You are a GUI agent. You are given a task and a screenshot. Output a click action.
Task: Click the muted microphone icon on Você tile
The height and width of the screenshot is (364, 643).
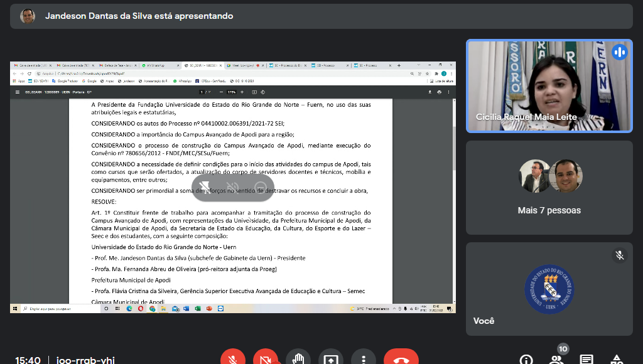(x=620, y=255)
